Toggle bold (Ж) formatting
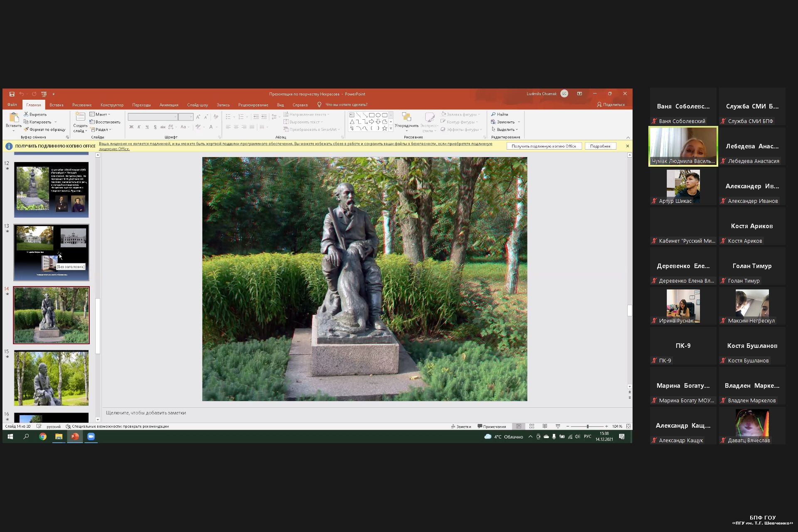The image size is (798, 532). 131,127
